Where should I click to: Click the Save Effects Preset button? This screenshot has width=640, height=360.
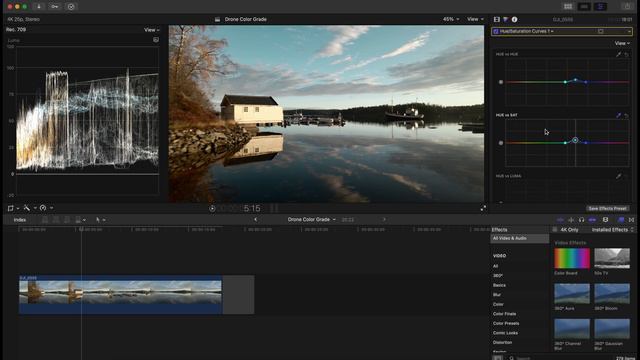pyautogui.click(x=607, y=209)
